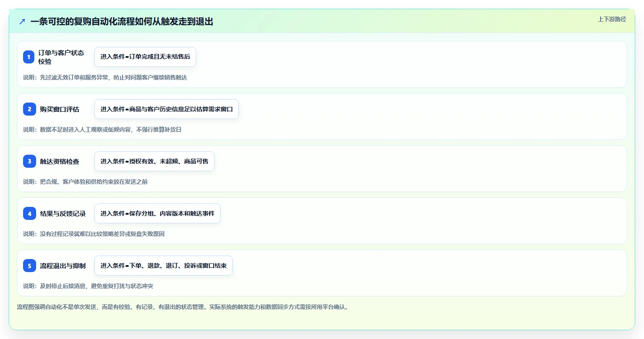Click the footer text 流程图强调自动化不是单次发送
This screenshot has width=644, height=339.
pyautogui.click(x=182, y=307)
